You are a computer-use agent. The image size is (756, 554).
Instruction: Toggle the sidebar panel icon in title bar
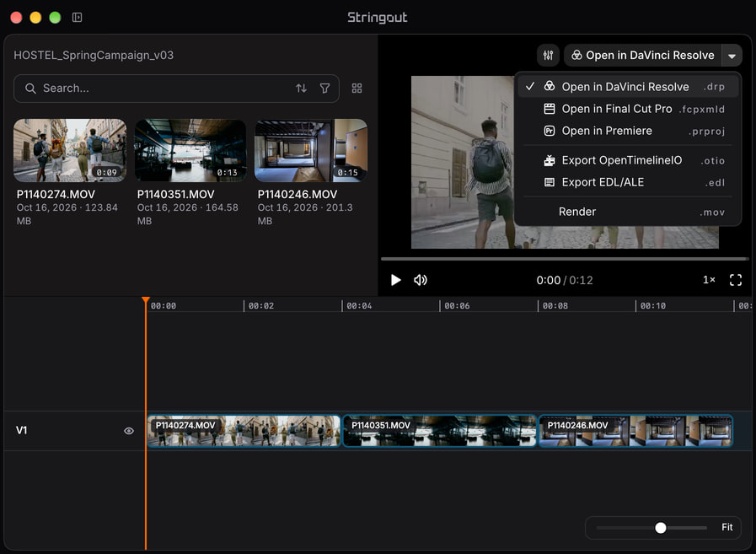tap(78, 18)
